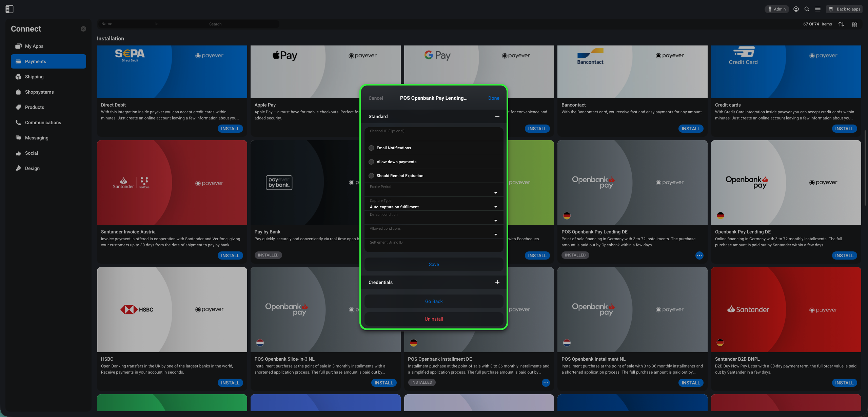The height and width of the screenshot is (417, 868).
Task: Click the Communications phone icon
Action: [x=18, y=122]
